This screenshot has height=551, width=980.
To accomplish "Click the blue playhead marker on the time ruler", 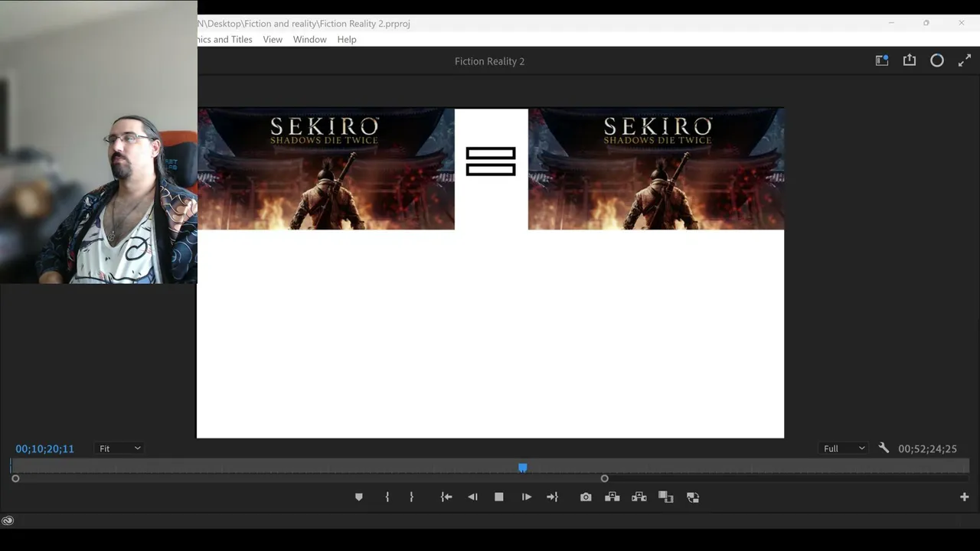I will 523,468.
